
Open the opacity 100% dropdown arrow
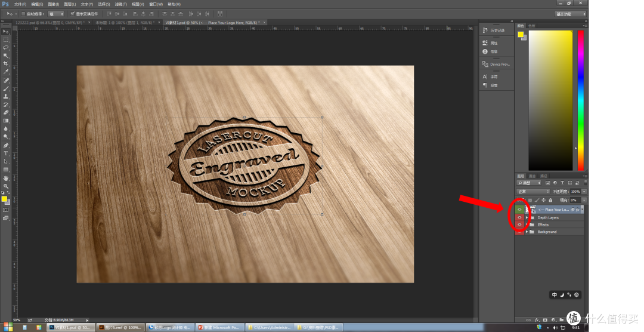pos(584,191)
